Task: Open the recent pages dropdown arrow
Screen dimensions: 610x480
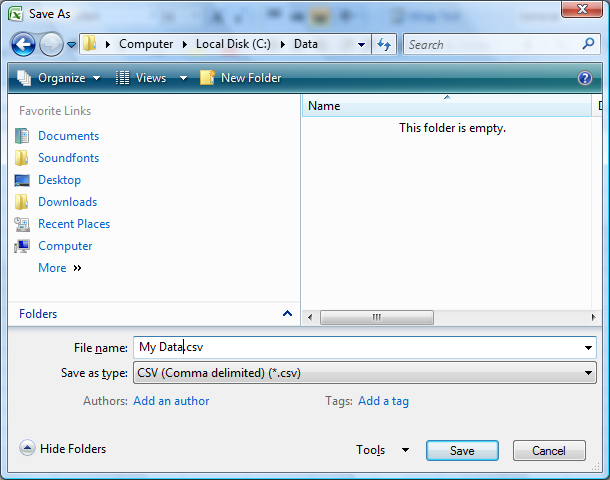Action: [72, 45]
